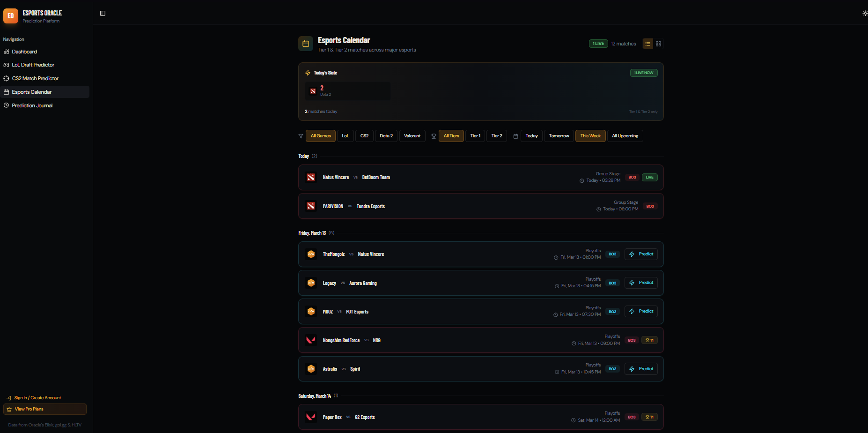
Task: Switch to All Upcoming matches
Action: point(625,136)
